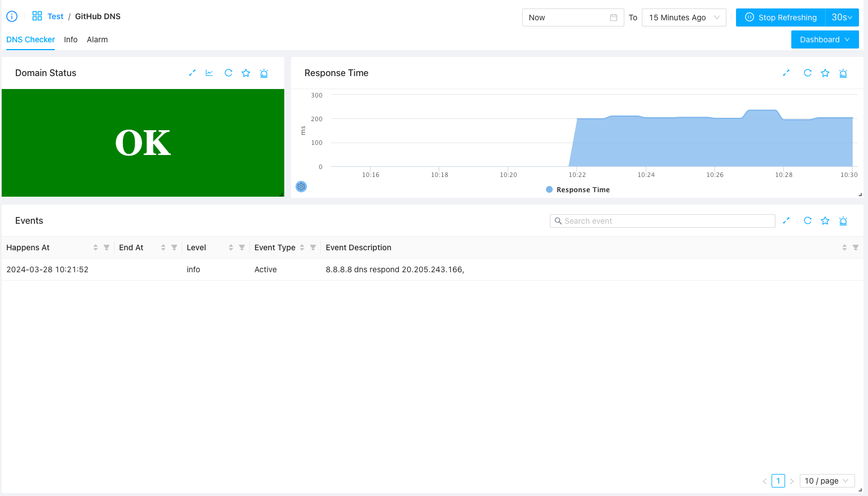The image size is (868, 496).
Task: Filter the Level column
Action: (242, 247)
